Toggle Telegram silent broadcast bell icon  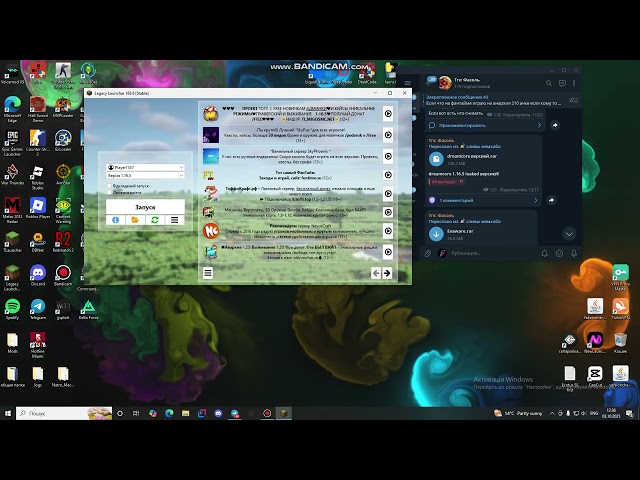(544, 253)
